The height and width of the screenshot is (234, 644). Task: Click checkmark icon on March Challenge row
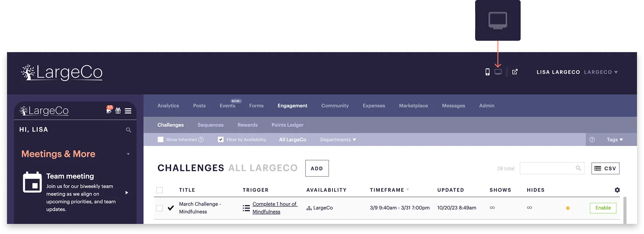(x=171, y=208)
